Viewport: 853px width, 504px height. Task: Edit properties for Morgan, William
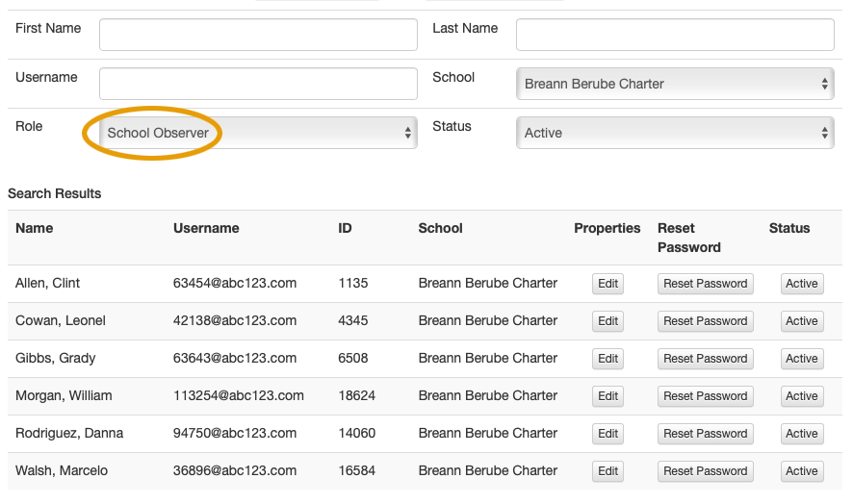(x=607, y=396)
